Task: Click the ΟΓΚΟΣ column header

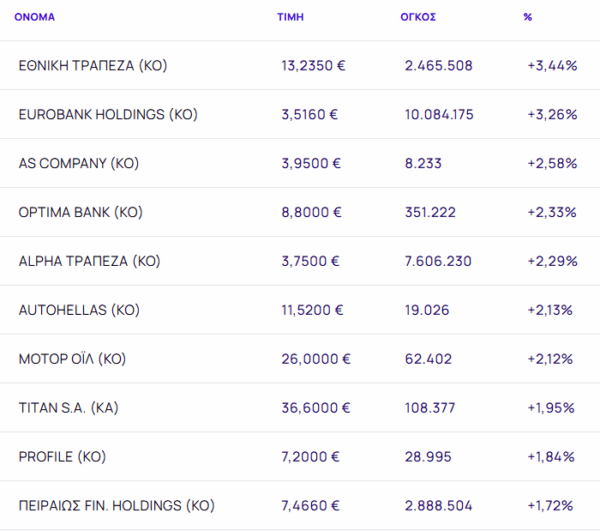Action: click(x=418, y=18)
